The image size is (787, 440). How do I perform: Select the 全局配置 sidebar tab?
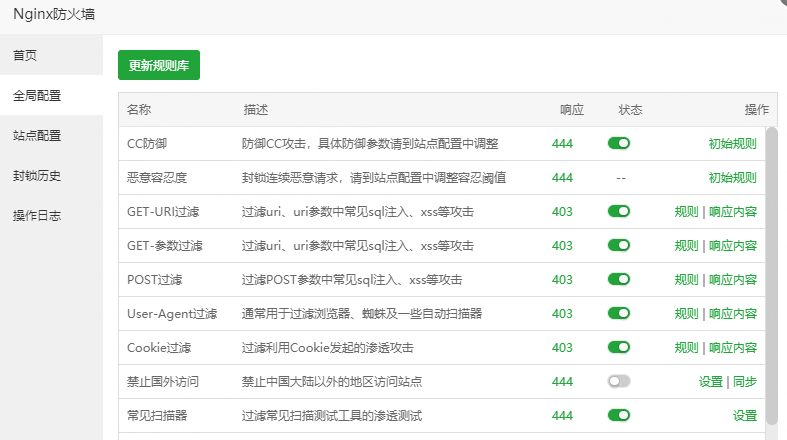51,95
